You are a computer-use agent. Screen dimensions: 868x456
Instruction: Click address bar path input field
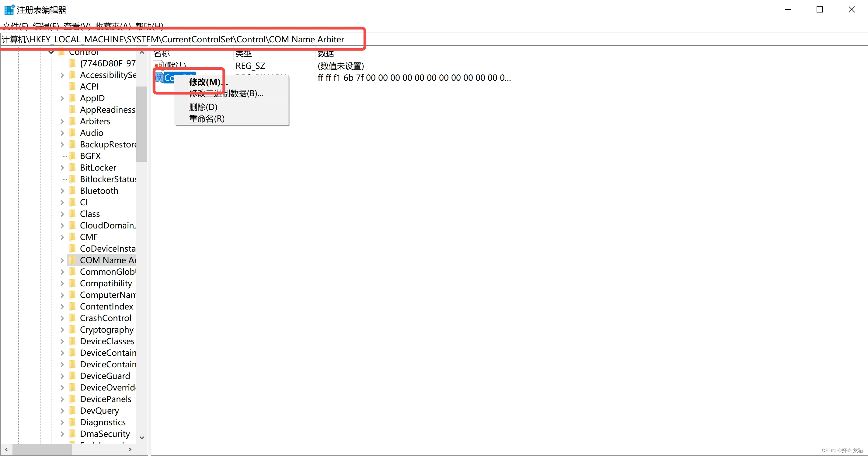[434, 38]
